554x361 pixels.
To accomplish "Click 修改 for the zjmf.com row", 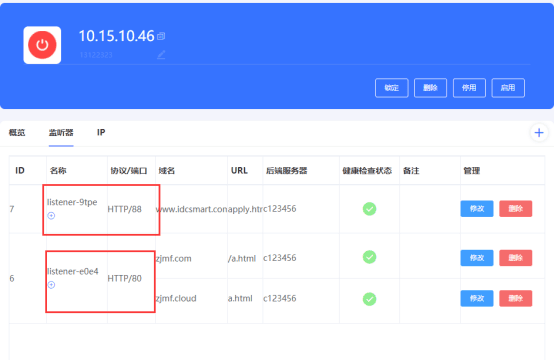I will tap(477, 258).
